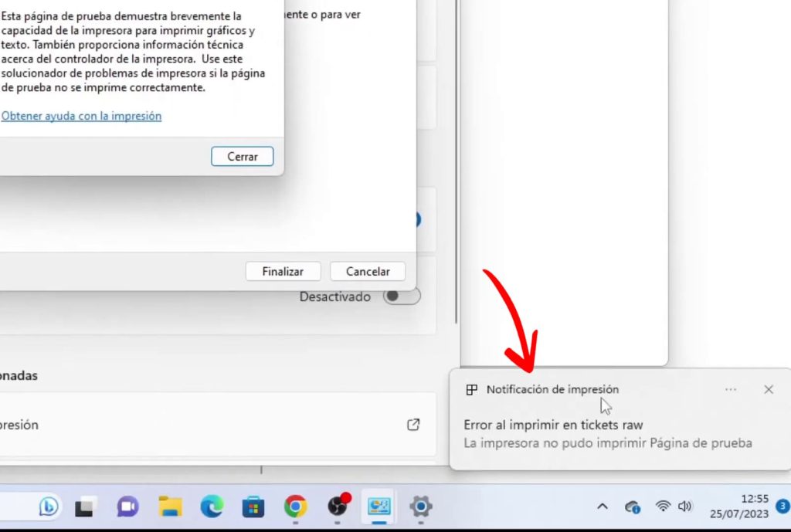Open the 'Obtener ayuda con la impresión' link
791x532 pixels.
[81, 115]
